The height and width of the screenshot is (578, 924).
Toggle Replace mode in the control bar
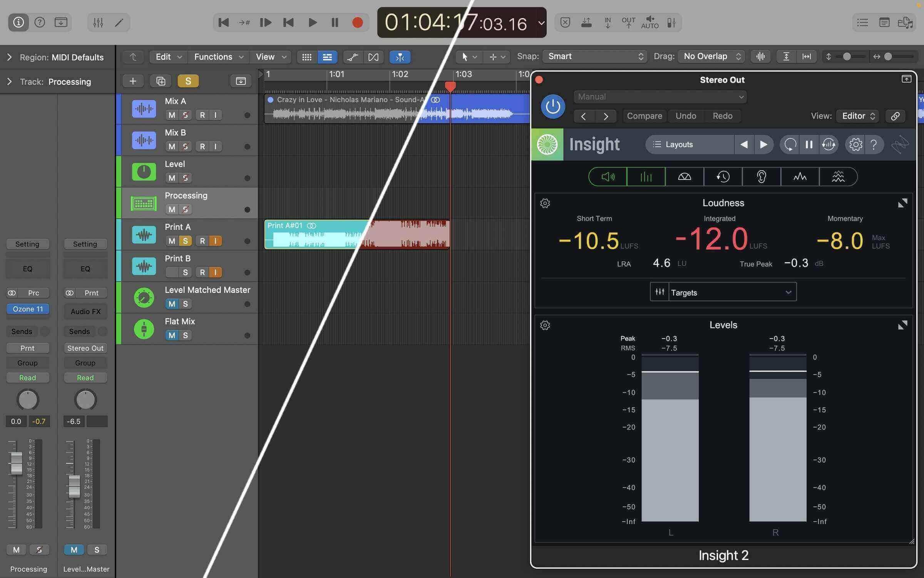click(565, 23)
